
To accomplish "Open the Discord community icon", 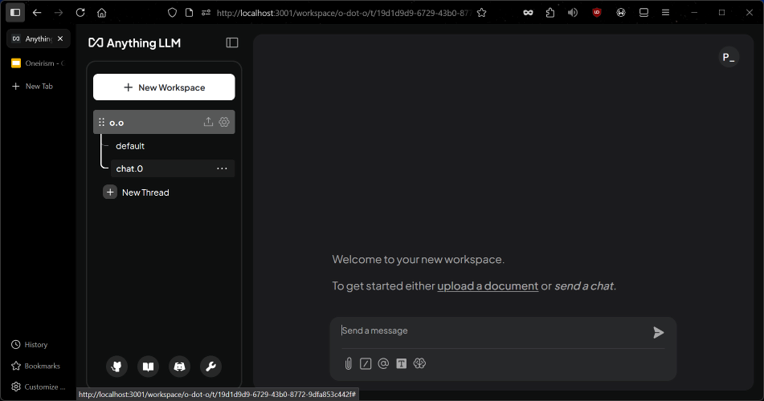I will click(x=179, y=366).
